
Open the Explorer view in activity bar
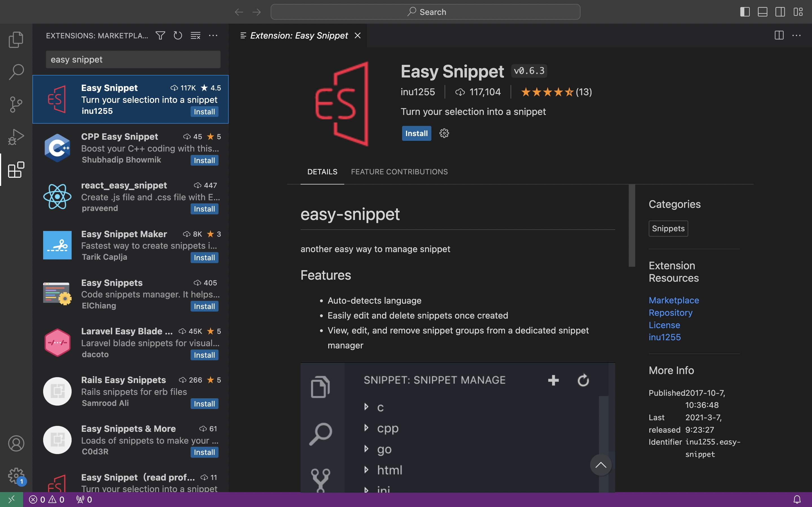[x=16, y=39]
